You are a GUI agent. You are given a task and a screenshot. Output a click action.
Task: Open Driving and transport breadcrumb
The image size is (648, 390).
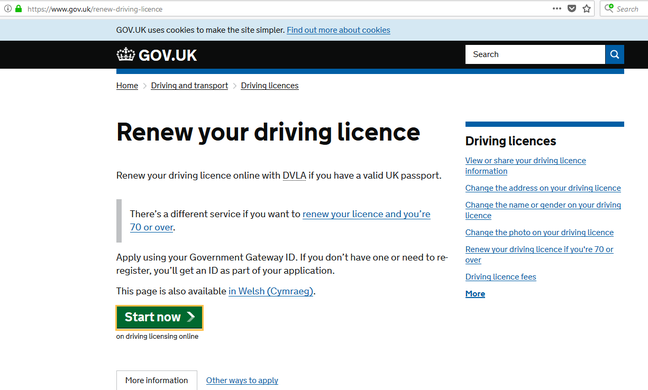coord(189,86)
